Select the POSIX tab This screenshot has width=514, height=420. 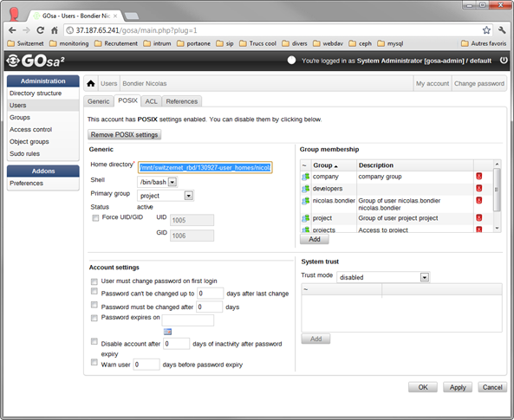127,100
